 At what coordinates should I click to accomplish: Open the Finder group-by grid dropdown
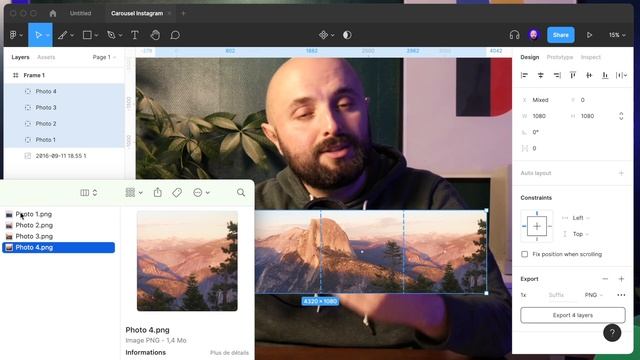[x=133, y=192]
